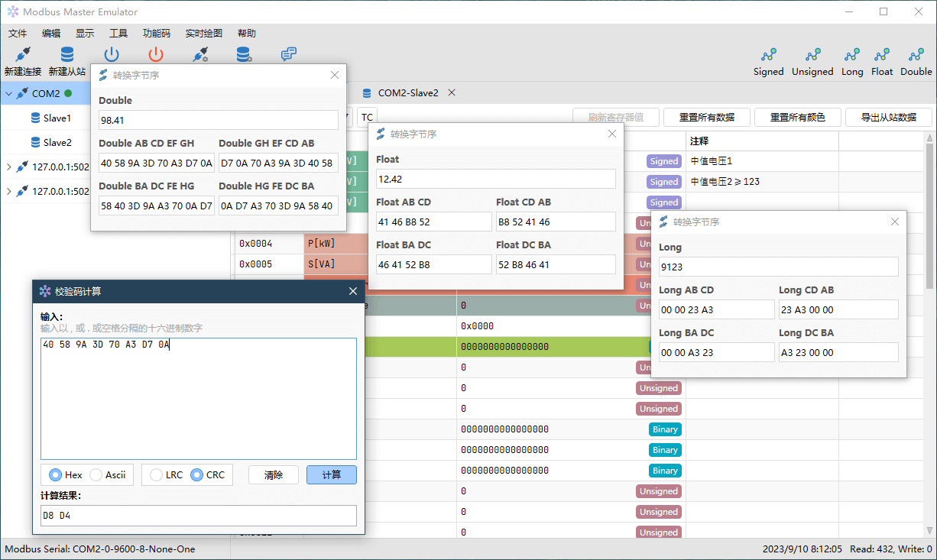The width and height of the screenshot is (937, 560).
Task: Open the Unsigned converter tool
Action: click(x=812, y=62)
